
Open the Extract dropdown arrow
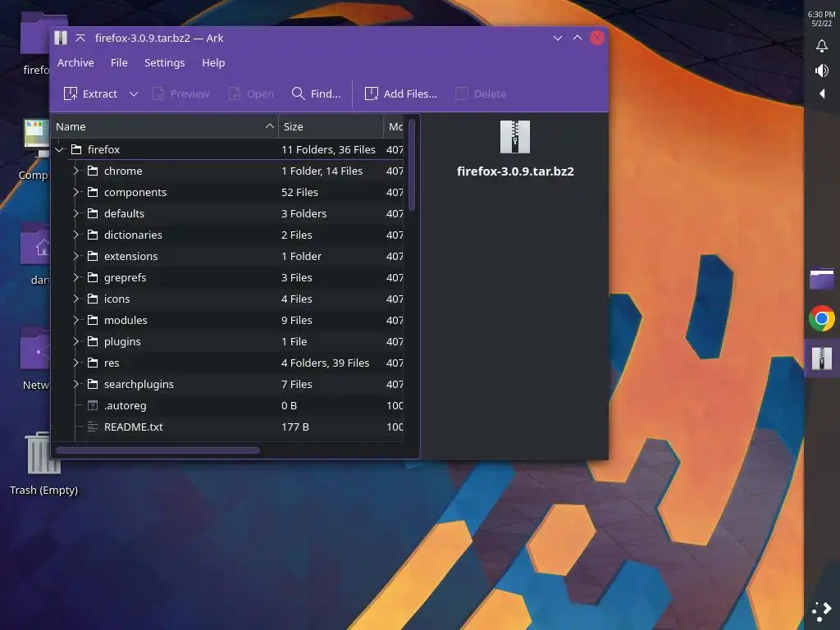(134, 94)
